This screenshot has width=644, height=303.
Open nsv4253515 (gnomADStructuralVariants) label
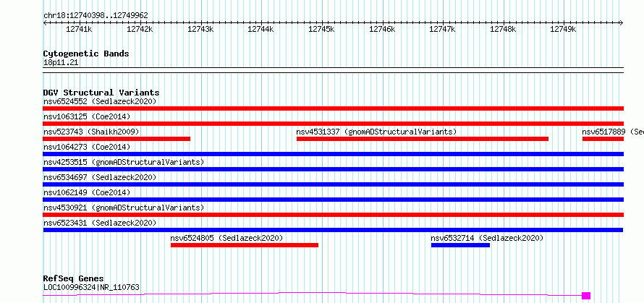pos(124,162)
